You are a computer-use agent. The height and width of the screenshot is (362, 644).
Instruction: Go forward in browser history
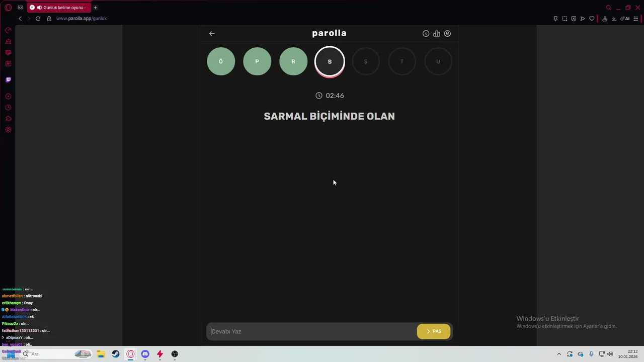(x=29, y=19)
